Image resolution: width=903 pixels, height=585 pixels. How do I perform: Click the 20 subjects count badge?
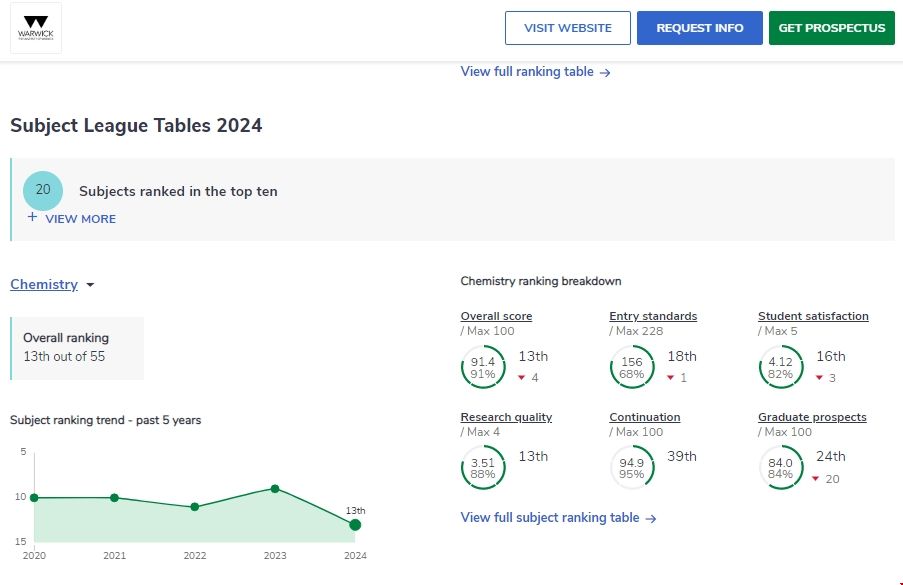[43, 190]
